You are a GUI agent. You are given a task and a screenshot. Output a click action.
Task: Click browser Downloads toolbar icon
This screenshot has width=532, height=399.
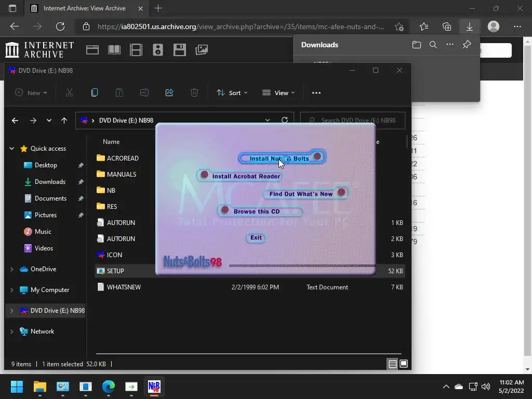tap(470, 26)
